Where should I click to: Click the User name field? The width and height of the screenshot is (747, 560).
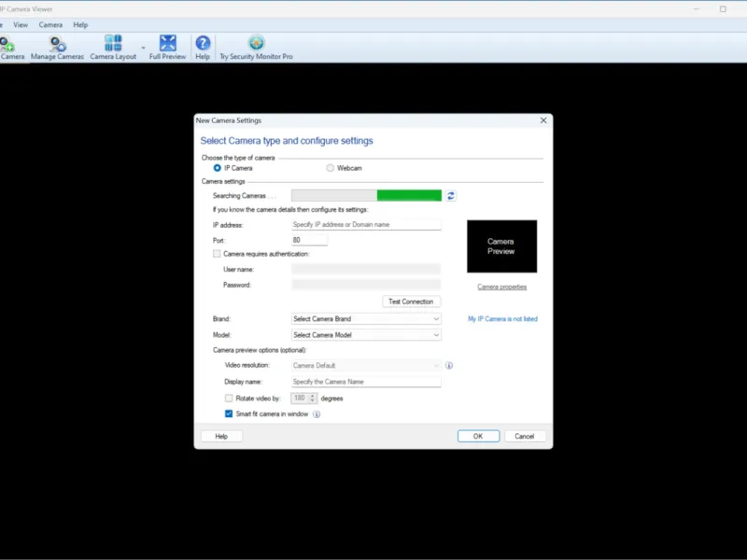pyautogui.click(x=366, y=269)
